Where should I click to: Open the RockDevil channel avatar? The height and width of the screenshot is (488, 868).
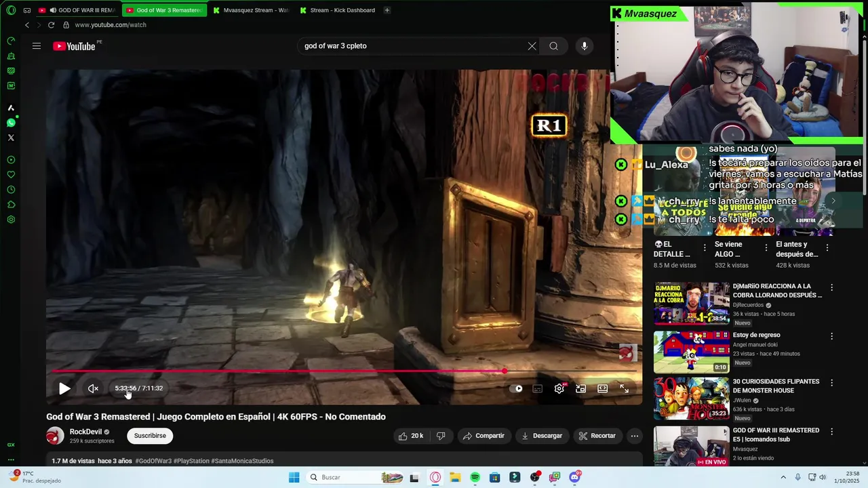[55, 436]
